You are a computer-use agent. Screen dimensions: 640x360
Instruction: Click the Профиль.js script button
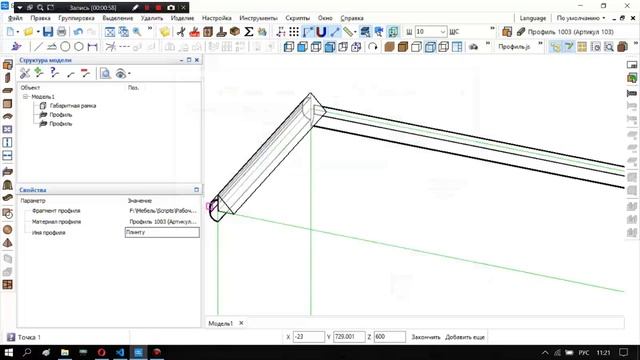click(514, 47)
